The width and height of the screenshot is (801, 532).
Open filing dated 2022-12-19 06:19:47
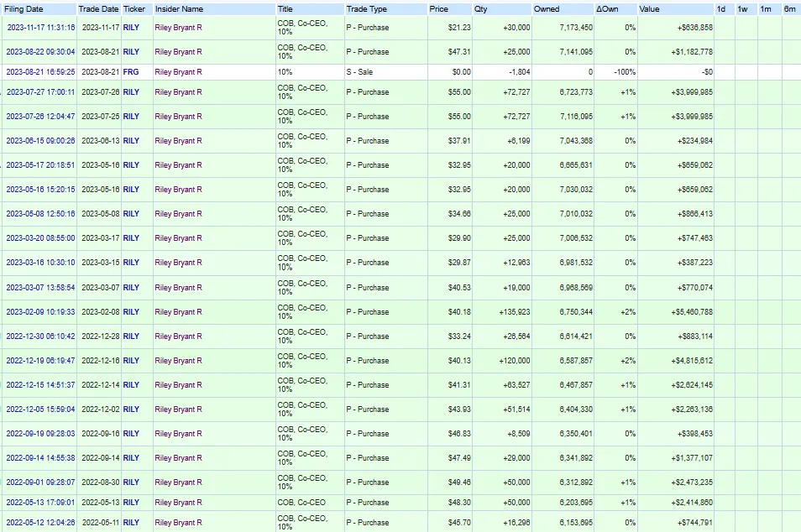tap(41, 361)
